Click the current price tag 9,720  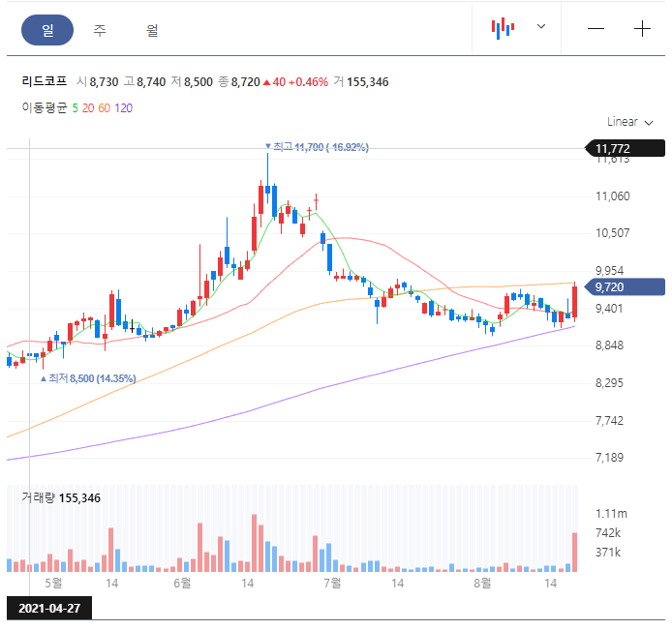625,287
